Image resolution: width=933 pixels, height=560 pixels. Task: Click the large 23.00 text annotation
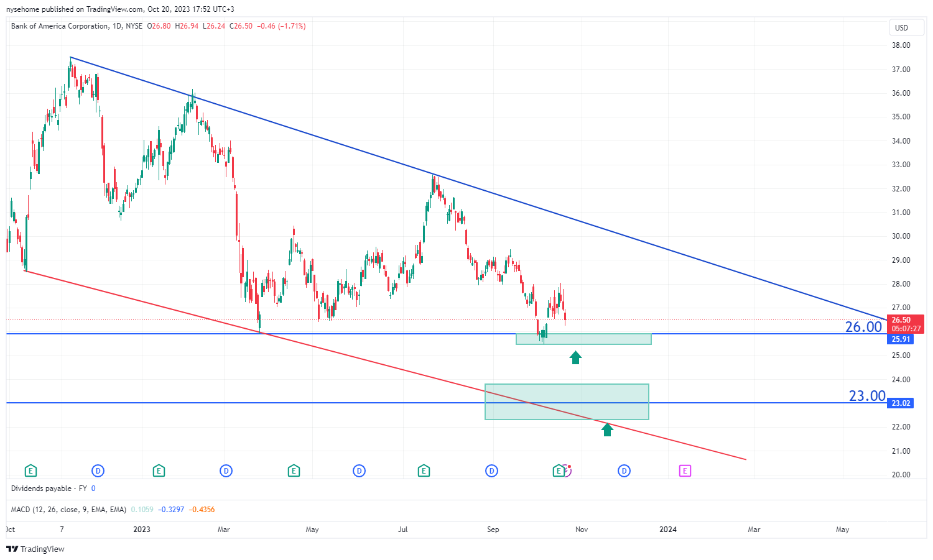pyautogui.click(x=867, y=396)
